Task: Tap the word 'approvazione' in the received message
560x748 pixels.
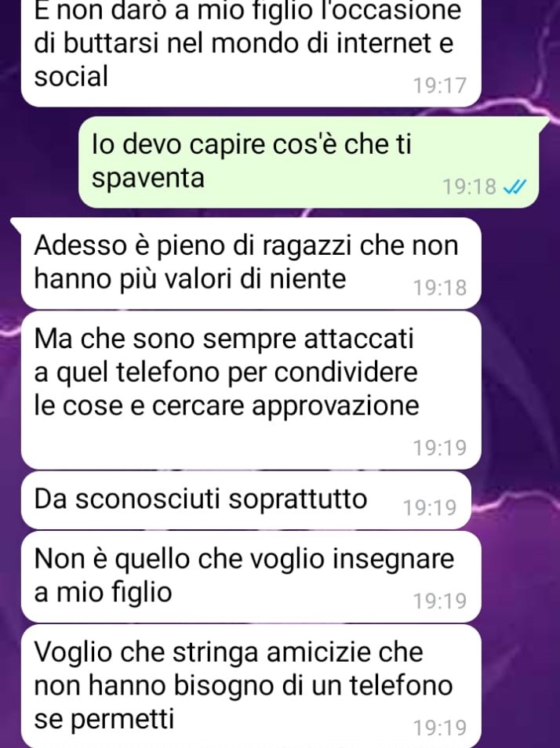Action: (336, 407)
